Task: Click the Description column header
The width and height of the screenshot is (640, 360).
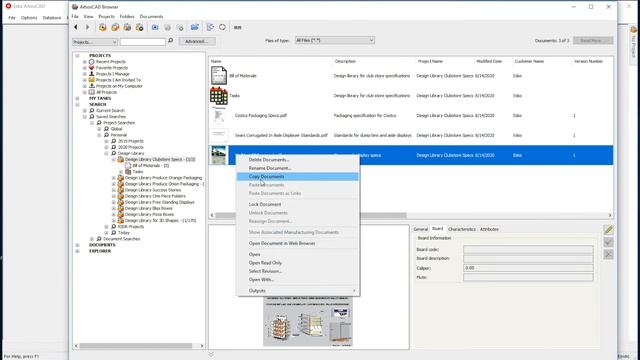Action: tap(345, 61)
